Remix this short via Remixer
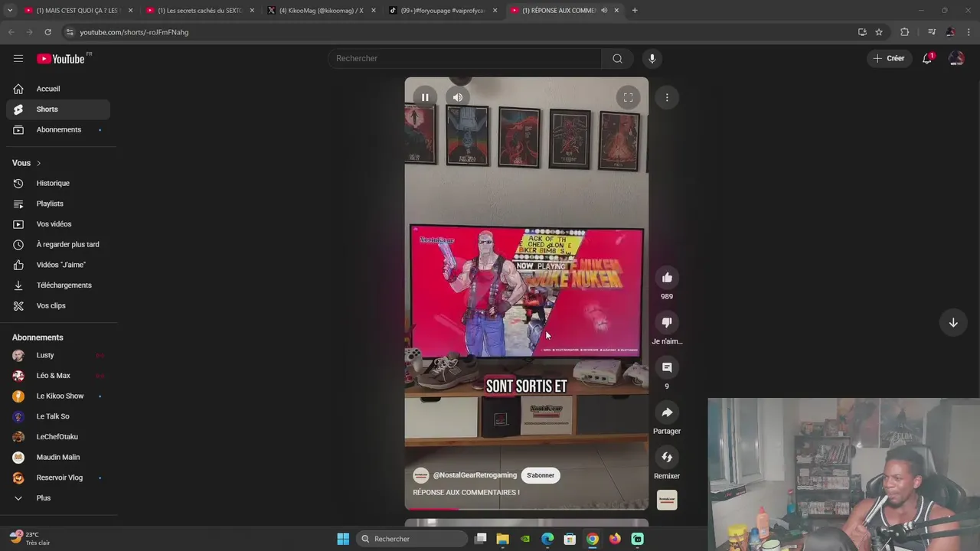 (x=667, y=458)
